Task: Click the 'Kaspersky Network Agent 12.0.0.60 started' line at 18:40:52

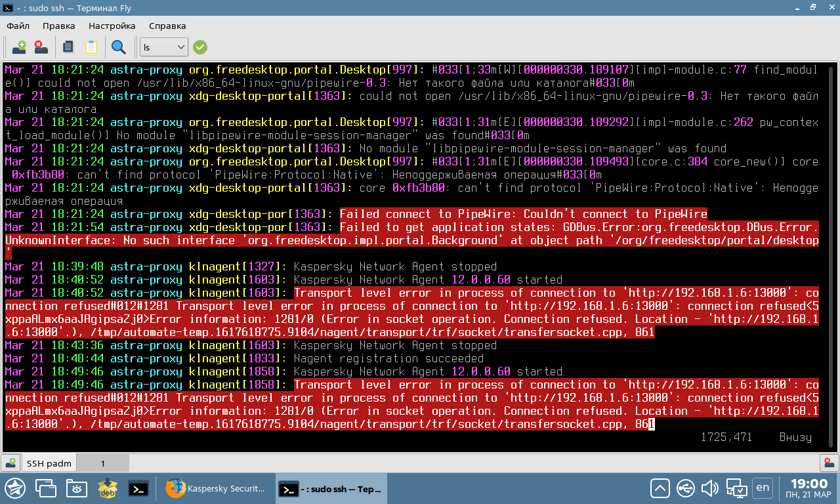Action: (428, 280)
